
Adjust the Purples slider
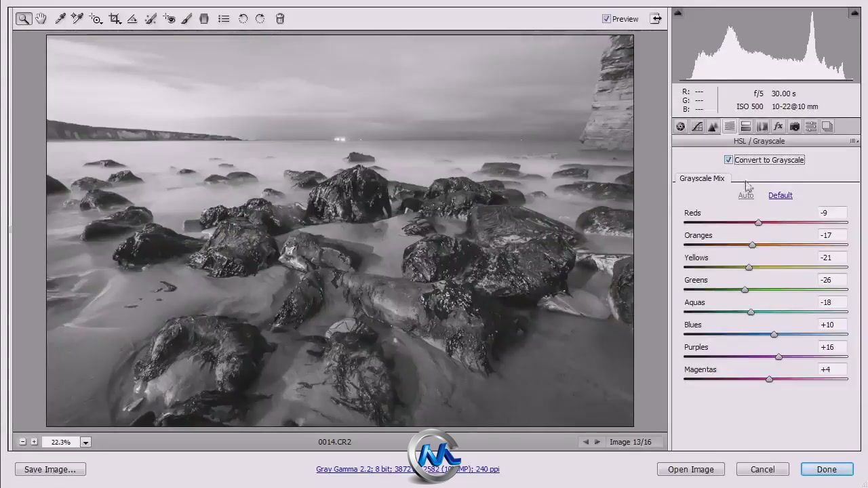coord(778,357)
